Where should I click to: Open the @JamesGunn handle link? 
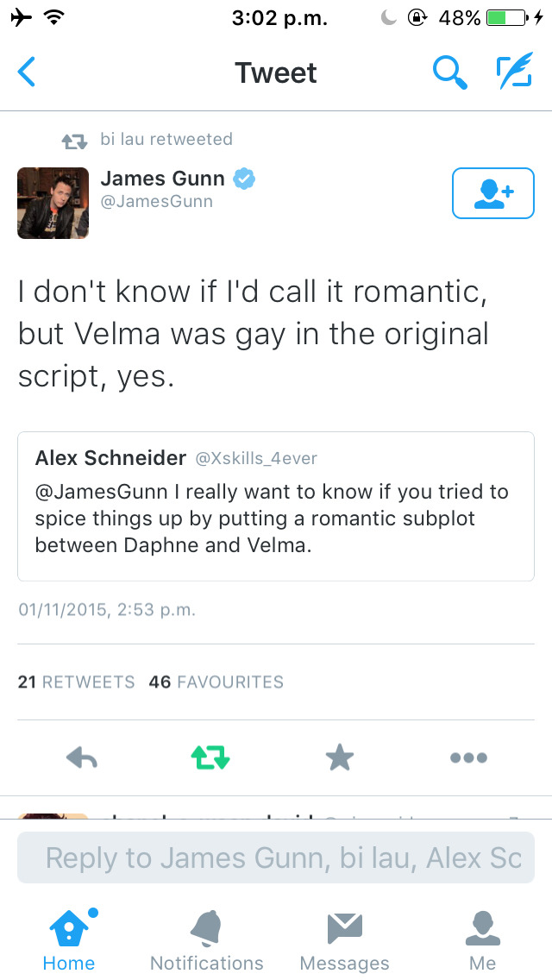pos(157,202)
